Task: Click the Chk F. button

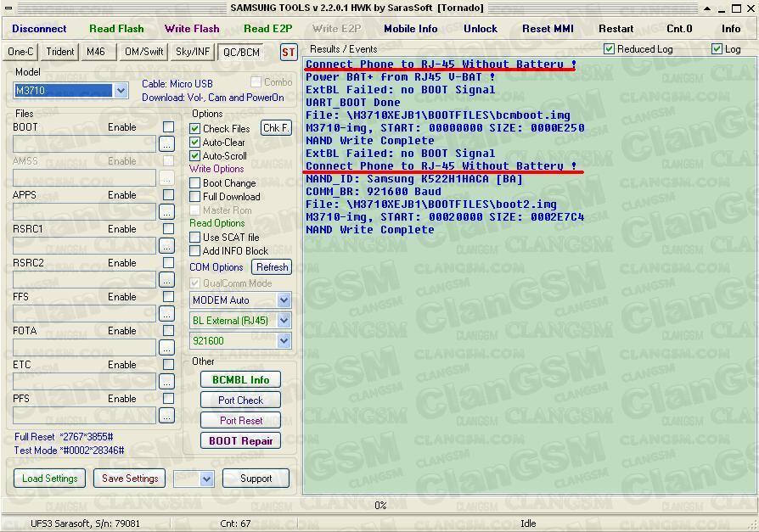Action: 277,128
